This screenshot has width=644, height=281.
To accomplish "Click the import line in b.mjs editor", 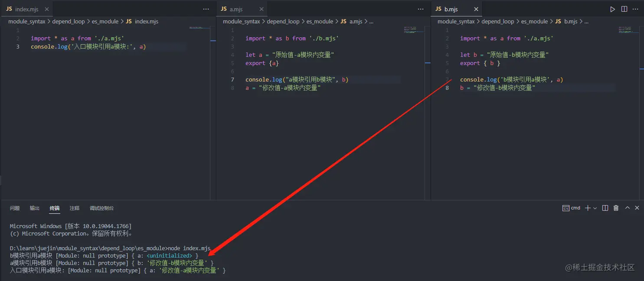I will point(507,38).
